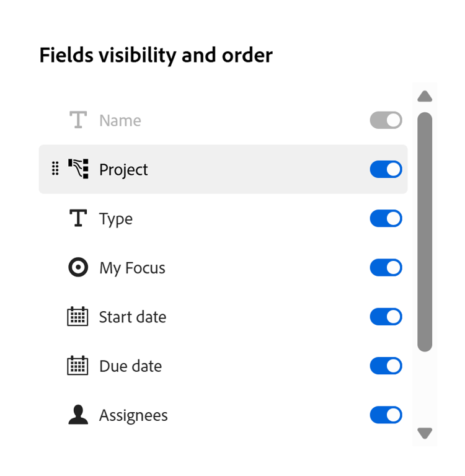Image resolution: width=465 pixels, height=476 pixels.
Task: Click the Type field text icon
Action: pyautogui.click(x=78, y=219)
